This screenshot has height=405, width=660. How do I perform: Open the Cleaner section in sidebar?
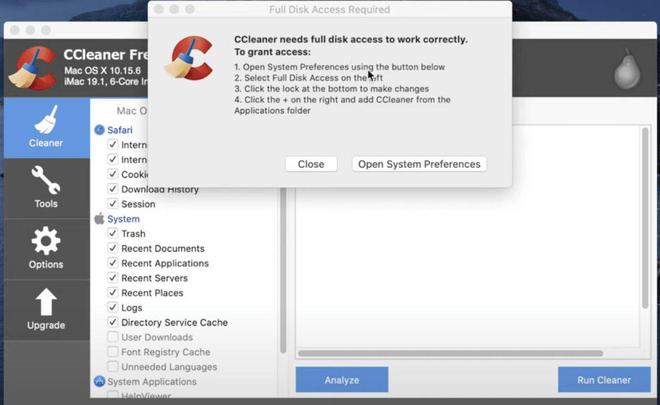pos(46,128)
